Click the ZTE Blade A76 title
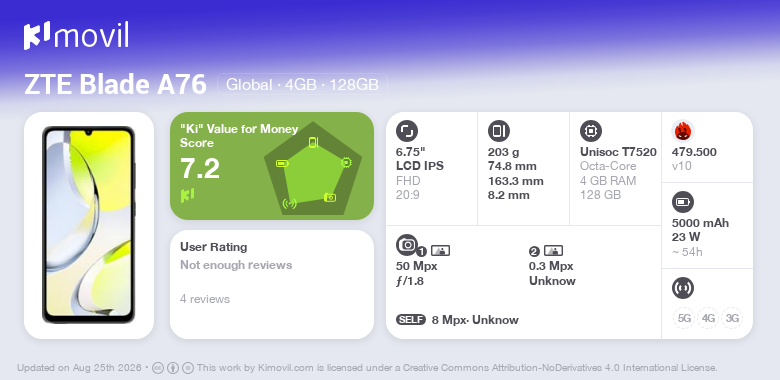 click(115, 84)
